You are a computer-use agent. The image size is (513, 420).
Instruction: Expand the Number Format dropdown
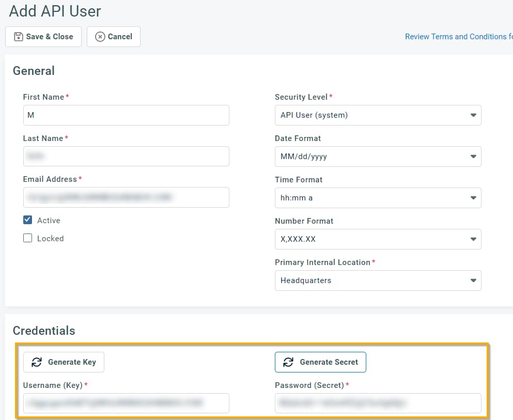pyautogui.click(x=378, y=239)
